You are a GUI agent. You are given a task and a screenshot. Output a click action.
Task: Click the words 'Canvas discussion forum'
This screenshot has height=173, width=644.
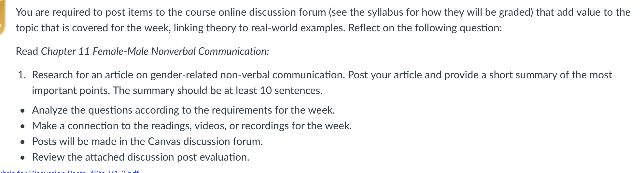tap(205, 141)
